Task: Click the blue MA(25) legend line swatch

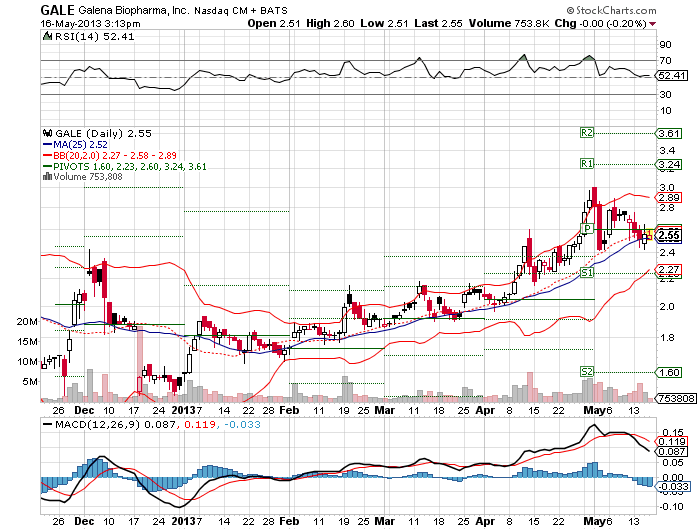Action: pyautogui.click(x=44, y=144)
